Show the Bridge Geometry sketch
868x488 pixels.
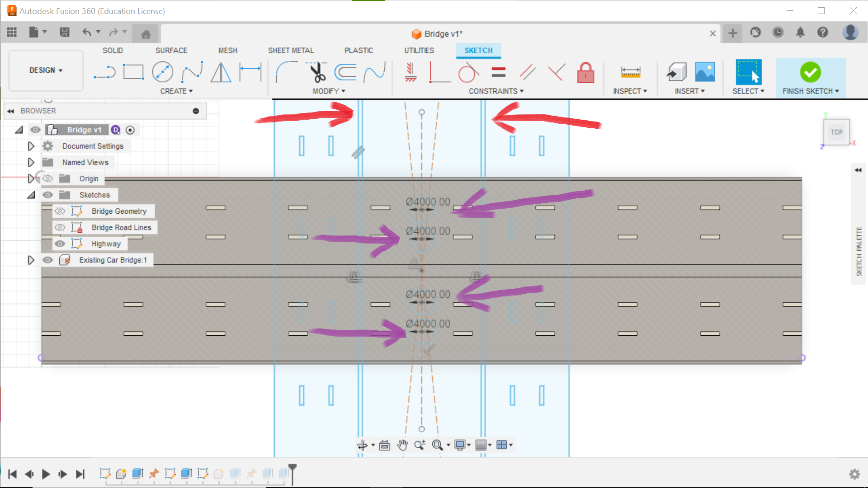pos(60,211)
